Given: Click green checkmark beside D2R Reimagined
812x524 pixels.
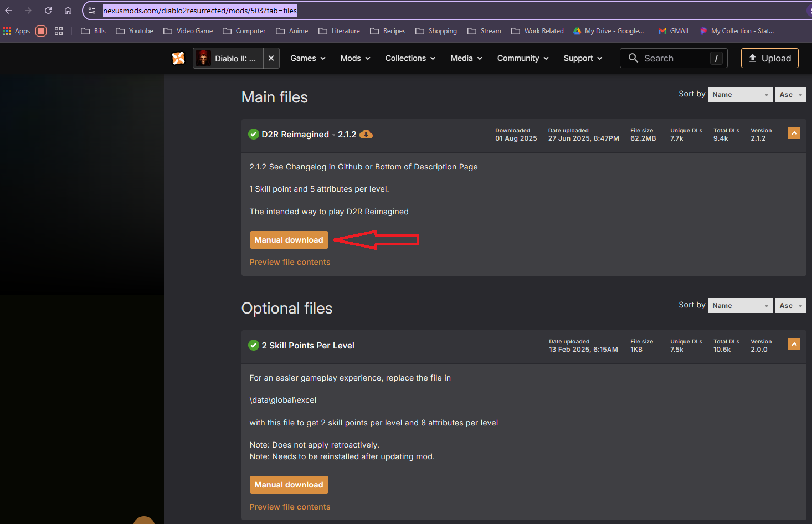Looking at the screenshot, I should (x=254, y=134).
